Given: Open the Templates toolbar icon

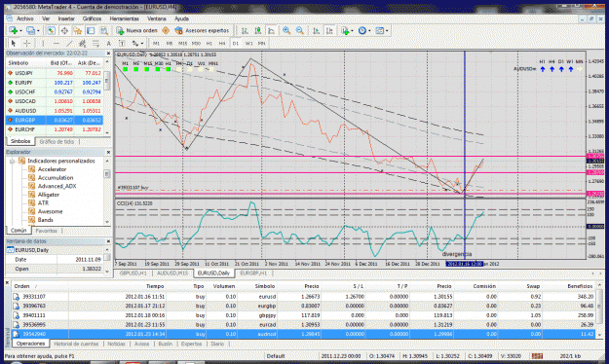Looking at the screenshot, I should click(x=379, y=30).
